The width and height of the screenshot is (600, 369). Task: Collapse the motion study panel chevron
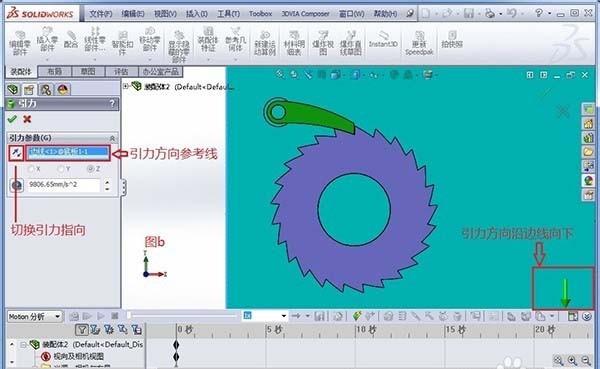point(587,316)
